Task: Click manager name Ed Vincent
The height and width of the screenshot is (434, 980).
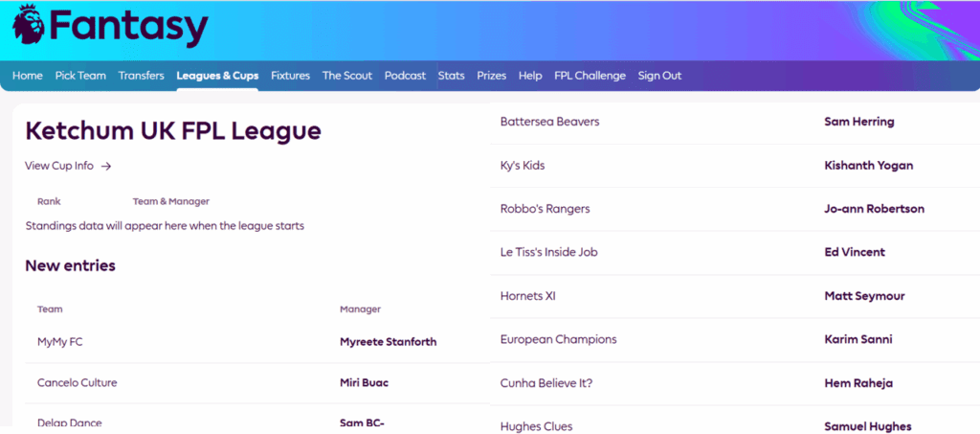Action: [855, 252]
